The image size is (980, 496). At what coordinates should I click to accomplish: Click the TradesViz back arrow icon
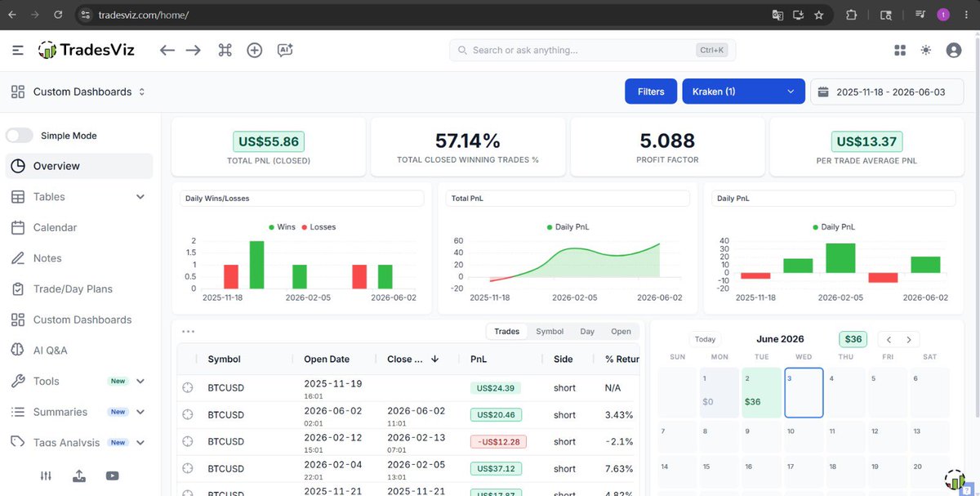pos(167,50)
